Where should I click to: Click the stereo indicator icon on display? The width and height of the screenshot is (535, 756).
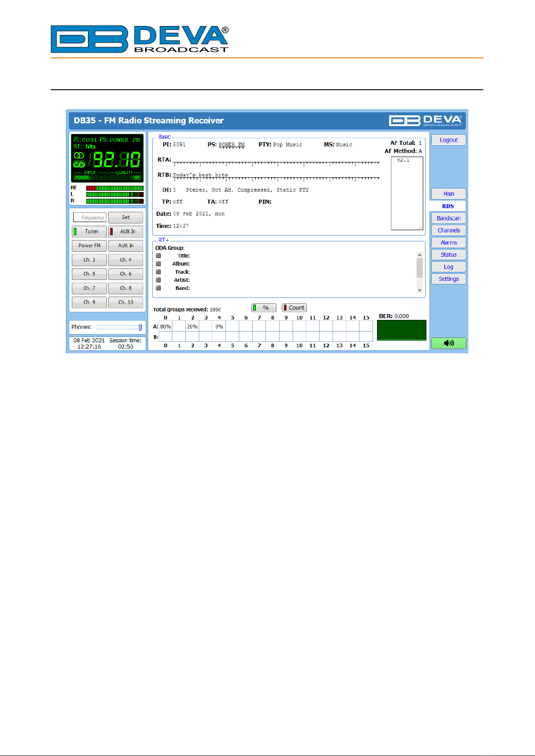pyautogui.click(x=79, y=155)
